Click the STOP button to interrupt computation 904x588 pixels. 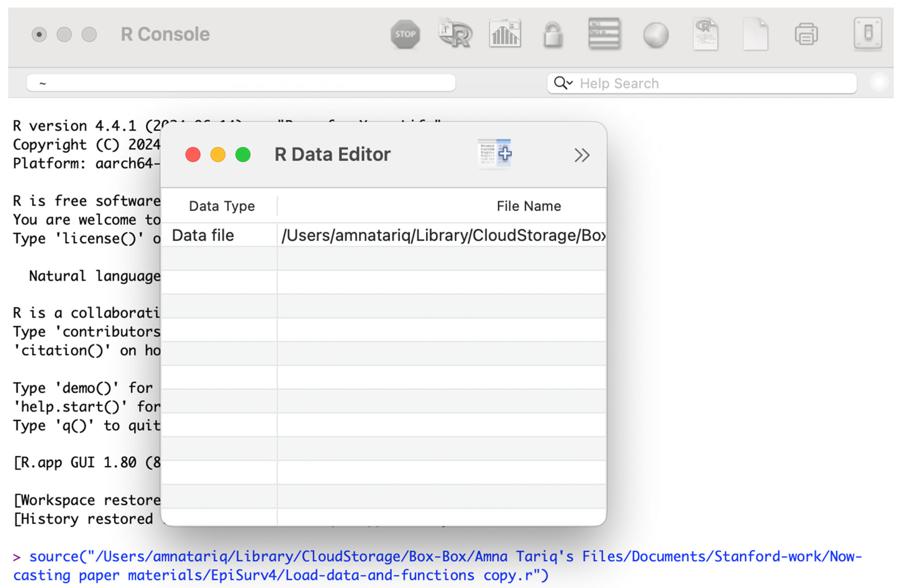tap(405, 34)
